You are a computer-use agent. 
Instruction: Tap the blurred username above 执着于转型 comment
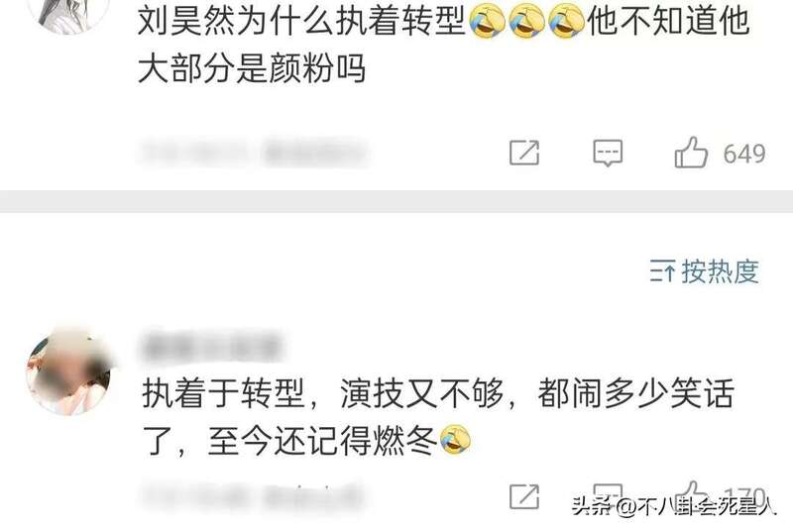[x=211, y=347]
